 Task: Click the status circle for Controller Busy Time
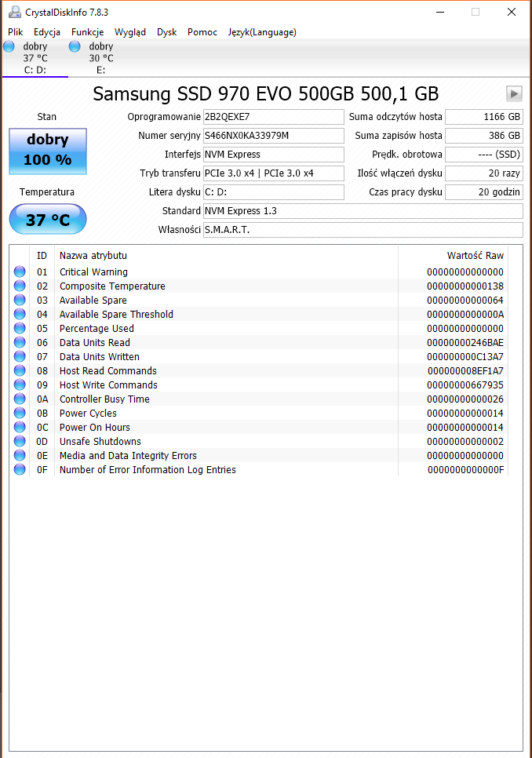click(x=20, y=399)
